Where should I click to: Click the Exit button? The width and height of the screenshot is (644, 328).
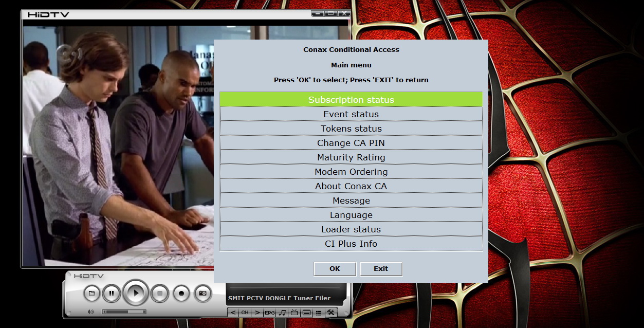click(x=381, y=268)
